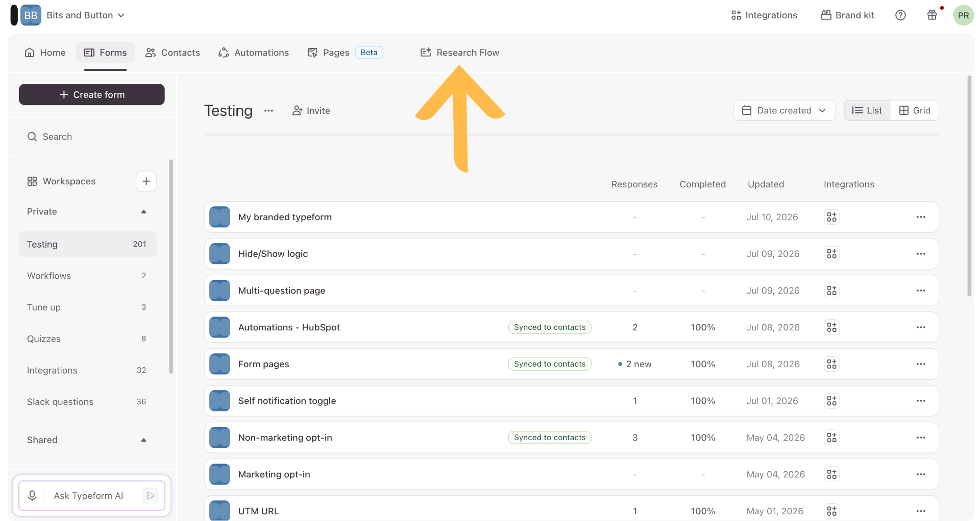Screen dimensions: 980x521
Task: Open the gift box what's new icon
Action: pyautogui.click(x=932, y=15)
